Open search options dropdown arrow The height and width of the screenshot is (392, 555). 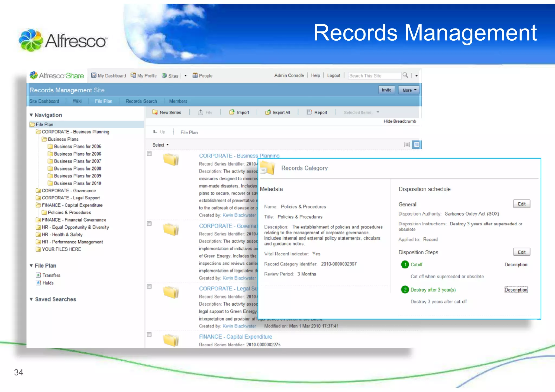click(417, 76)
